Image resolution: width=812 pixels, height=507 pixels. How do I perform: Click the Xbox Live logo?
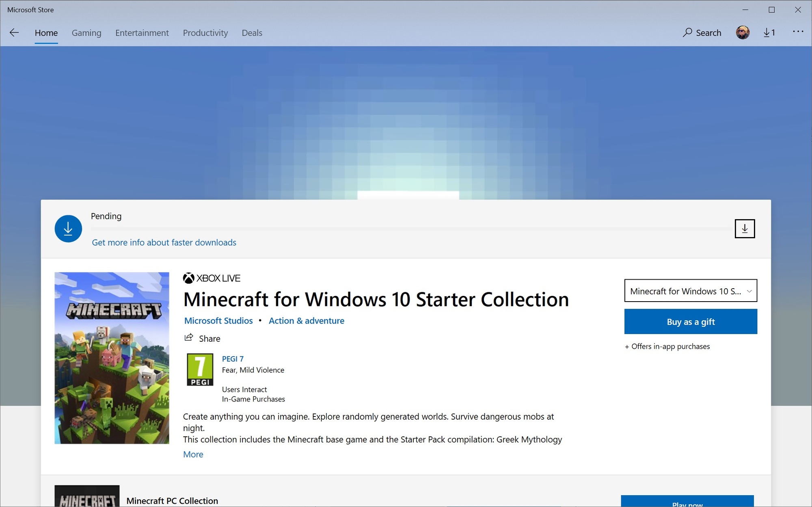[212, 278]
